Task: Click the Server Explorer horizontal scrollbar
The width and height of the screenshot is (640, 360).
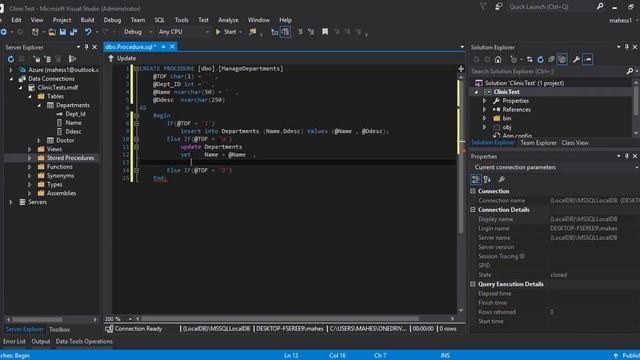Action: 37,320
